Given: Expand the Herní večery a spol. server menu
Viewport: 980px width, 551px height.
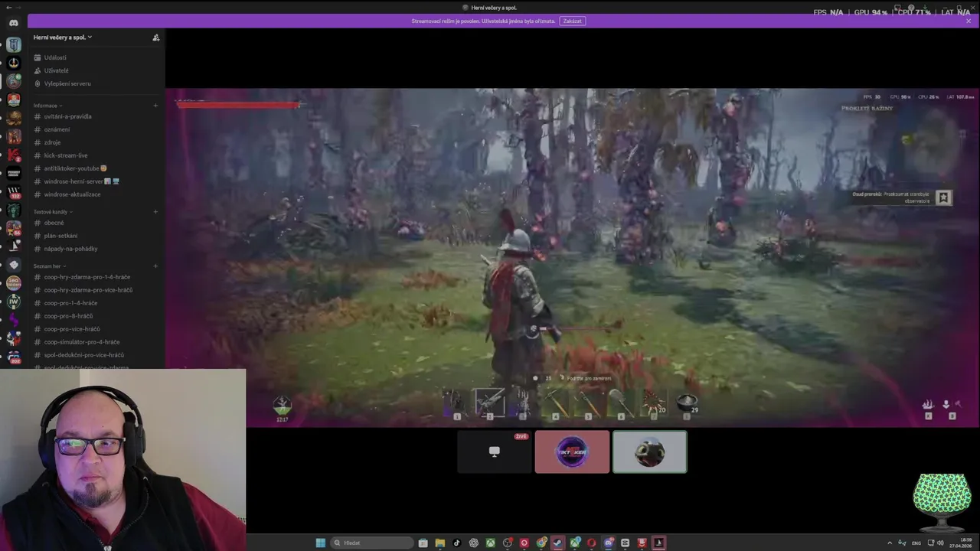Looking at the screenshot, I should coord(63,37).
